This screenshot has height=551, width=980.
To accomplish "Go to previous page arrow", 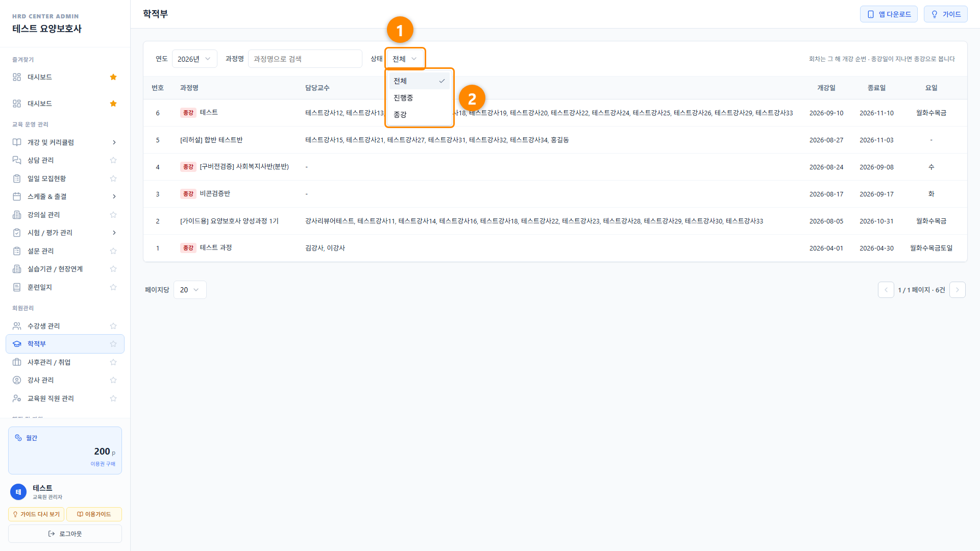I will coord(886,290).
